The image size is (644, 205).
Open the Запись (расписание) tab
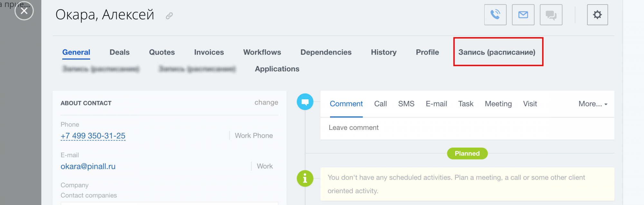coord(497,52)
